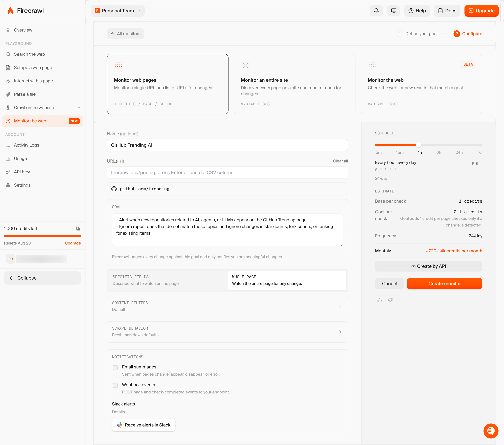Click the Scrape a web page document icon

point(8,67)
